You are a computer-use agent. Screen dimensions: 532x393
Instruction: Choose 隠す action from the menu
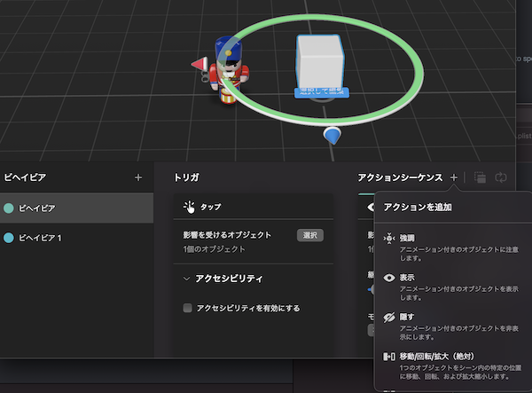[452, 326]
